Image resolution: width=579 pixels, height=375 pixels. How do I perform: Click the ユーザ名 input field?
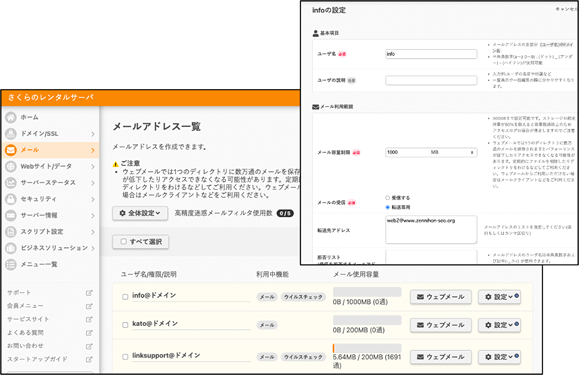click(x=431, y=54)
